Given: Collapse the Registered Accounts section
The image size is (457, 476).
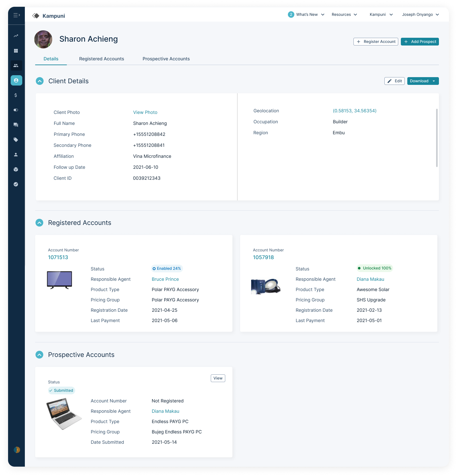Looking at the screenshot, I should point(39,223).
